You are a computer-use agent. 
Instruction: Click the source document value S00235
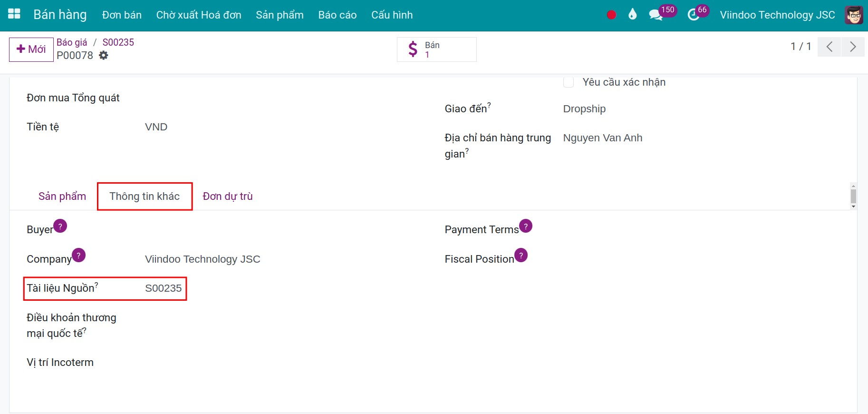click(x=163, y=288)
